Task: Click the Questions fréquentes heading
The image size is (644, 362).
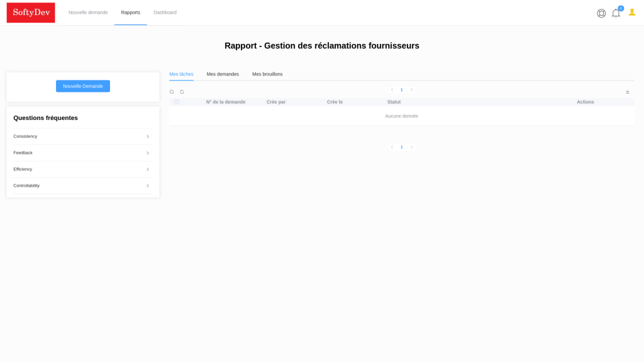Action: 45,118
